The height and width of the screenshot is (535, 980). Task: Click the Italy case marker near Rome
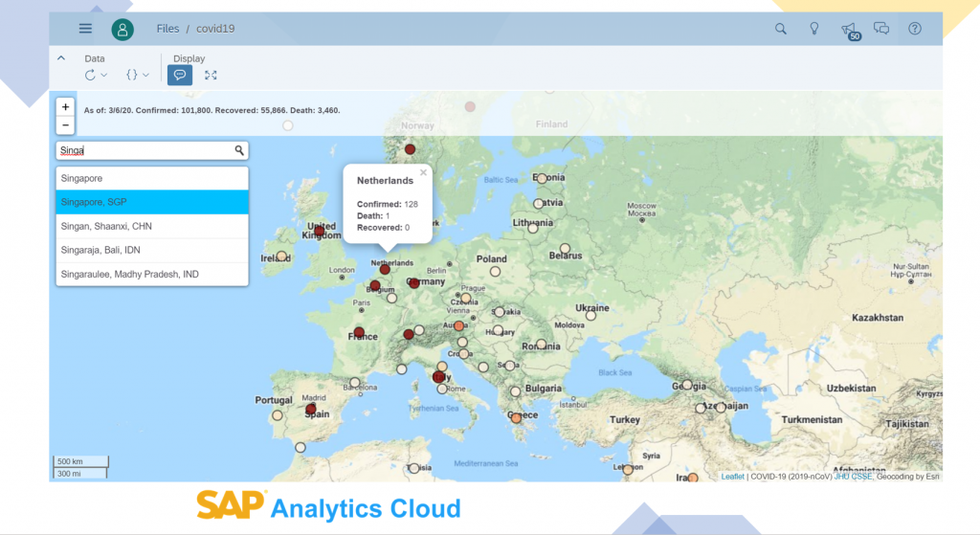[438, 377]
